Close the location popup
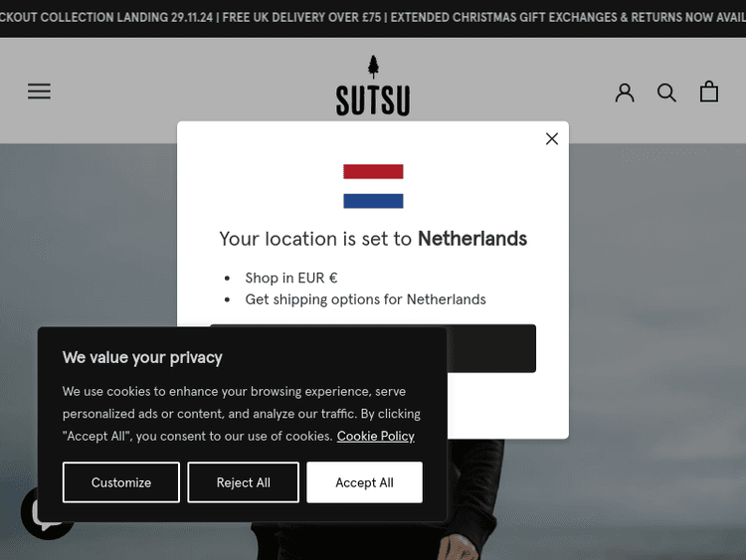 [552, 139]
